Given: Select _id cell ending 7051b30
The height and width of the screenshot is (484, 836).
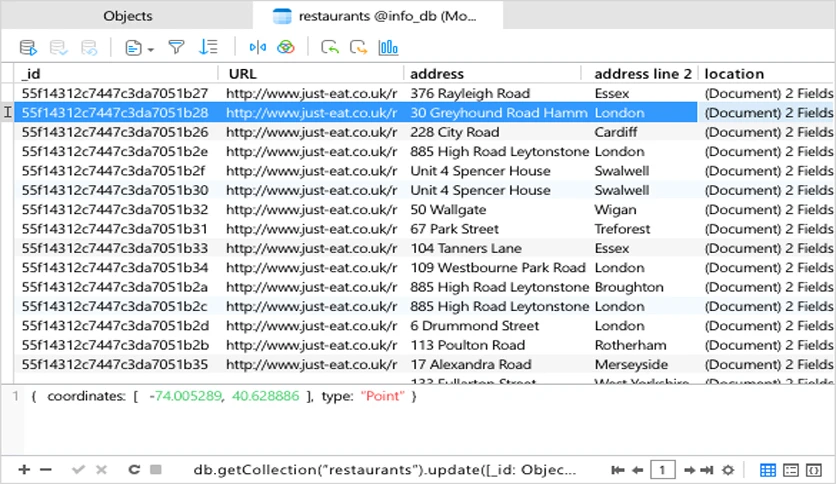Looking at the screenshot, I should pos(116,190).
